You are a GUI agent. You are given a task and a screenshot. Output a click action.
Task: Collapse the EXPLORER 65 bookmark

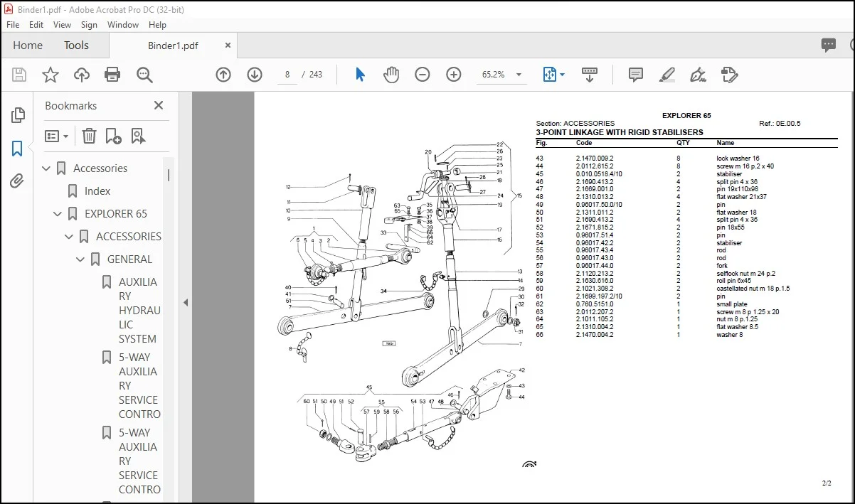point(58,214)
